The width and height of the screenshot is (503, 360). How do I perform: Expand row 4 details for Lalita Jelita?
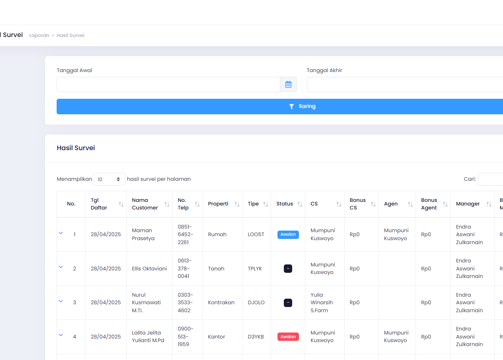click(61, 335)
